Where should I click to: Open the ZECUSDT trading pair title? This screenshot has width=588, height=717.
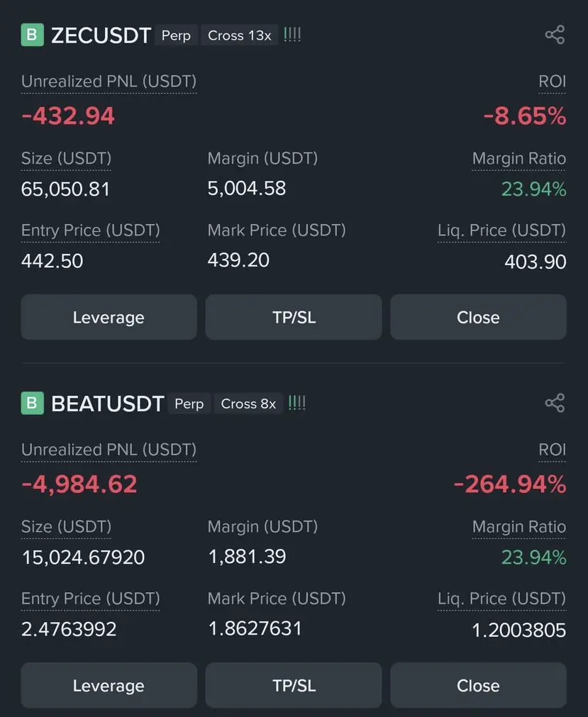click(101, 35)
